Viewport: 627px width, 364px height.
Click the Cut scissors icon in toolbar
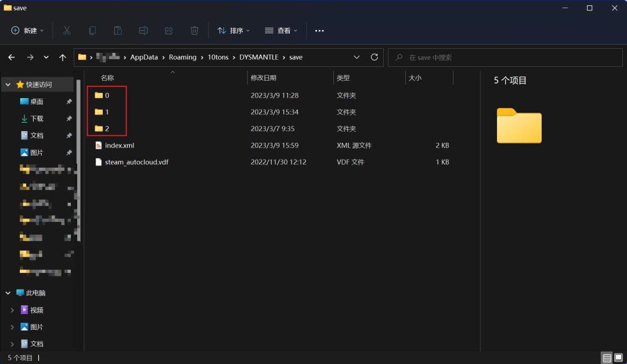pyautogui.click(x=67, y=30)
